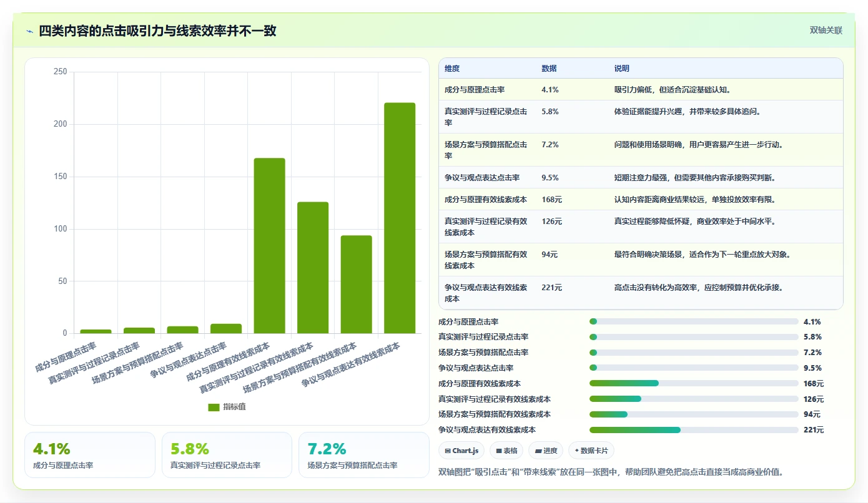868x503 pixels.
Task: Click the 221元 value beside the progress bar
Action: (x=814, y=430)
